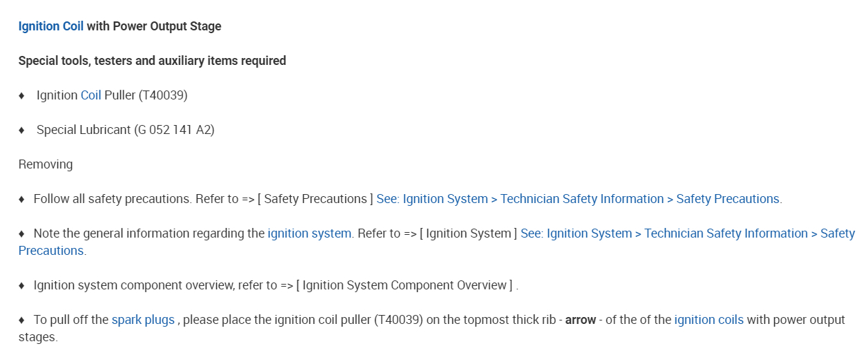This screenshot has width=868, height=364.
Task: Click 'with Power Output Stage' in the title
Action: [x=154, y=26]
